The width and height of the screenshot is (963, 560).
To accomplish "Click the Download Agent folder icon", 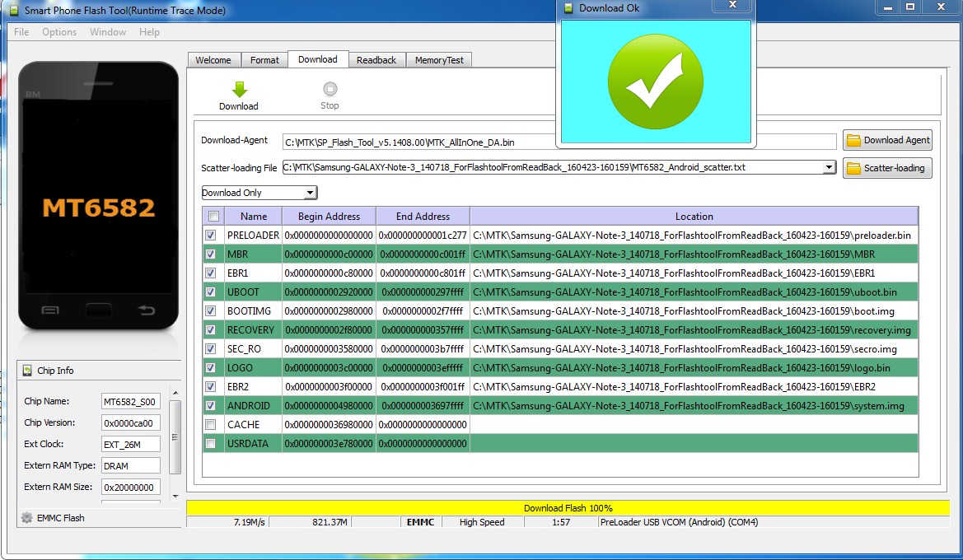I will (853, 140).
